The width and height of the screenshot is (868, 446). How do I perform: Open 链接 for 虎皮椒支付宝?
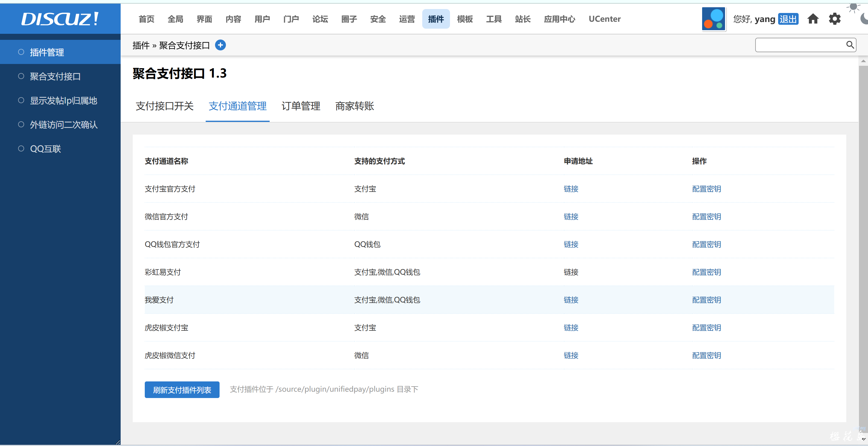coord(571,328)
